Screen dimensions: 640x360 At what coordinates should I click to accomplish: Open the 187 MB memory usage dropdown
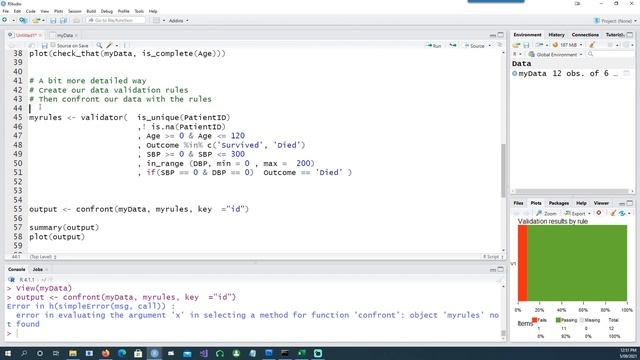coord(567,45)
